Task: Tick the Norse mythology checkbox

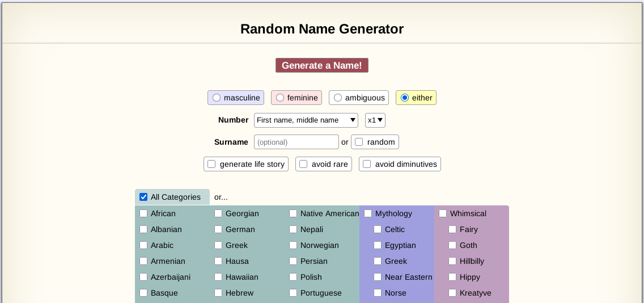Action: click(x=378, y=293)
